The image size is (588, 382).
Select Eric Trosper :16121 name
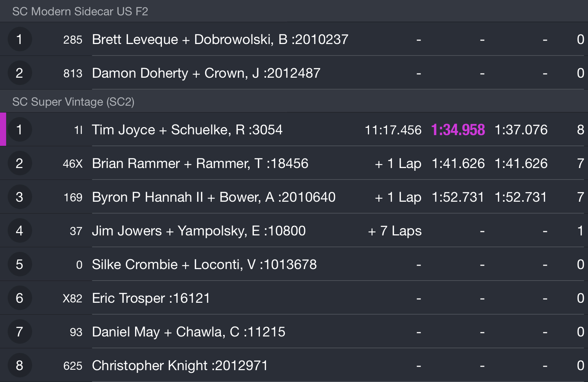point(151,298)
